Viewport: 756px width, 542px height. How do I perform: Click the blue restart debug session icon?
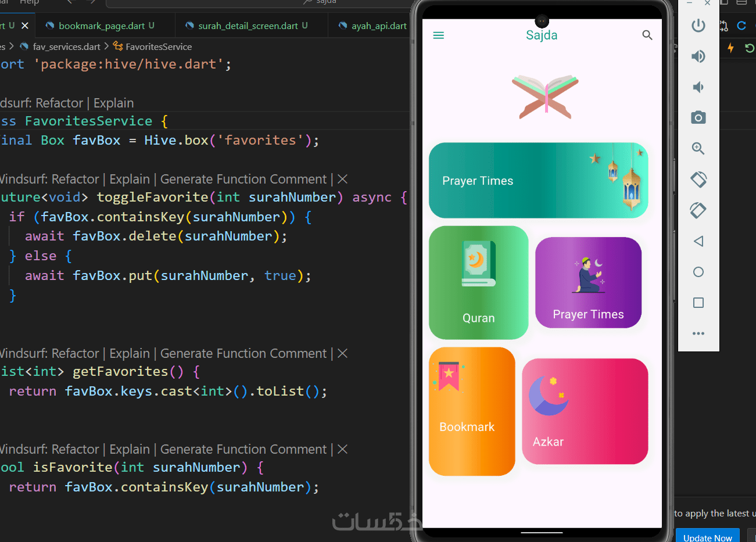(741, 26)
